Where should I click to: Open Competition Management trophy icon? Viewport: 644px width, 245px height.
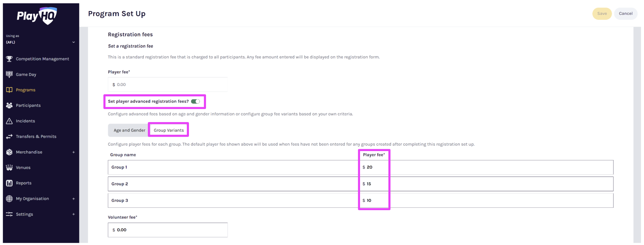click(x=9, y=59)
